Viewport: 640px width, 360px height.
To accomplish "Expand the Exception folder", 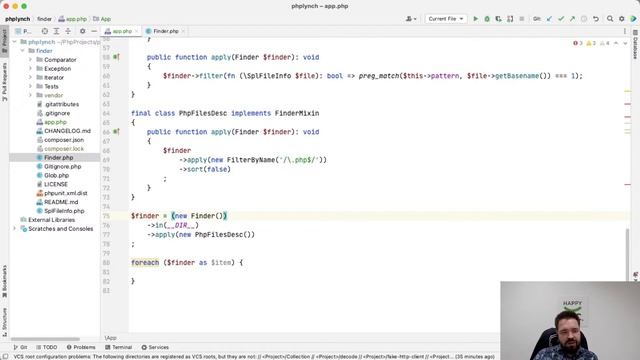I will pyautogui.click(x=30, y=69).
